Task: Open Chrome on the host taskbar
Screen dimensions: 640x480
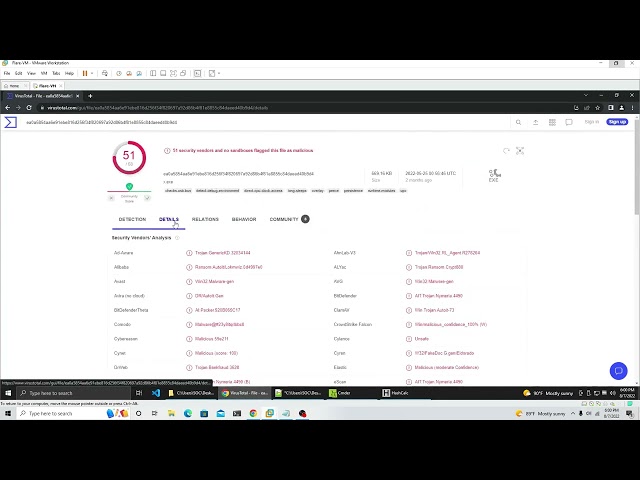Action: click(253, 413)
